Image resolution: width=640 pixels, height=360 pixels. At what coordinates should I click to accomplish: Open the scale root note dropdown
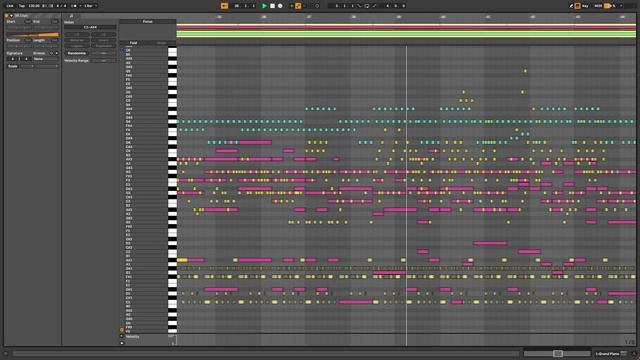tap(27, 66)
